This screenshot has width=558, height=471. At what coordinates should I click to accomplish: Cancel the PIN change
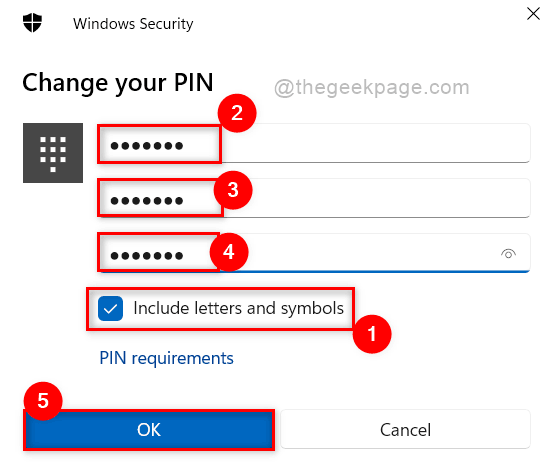coord(405,429)
